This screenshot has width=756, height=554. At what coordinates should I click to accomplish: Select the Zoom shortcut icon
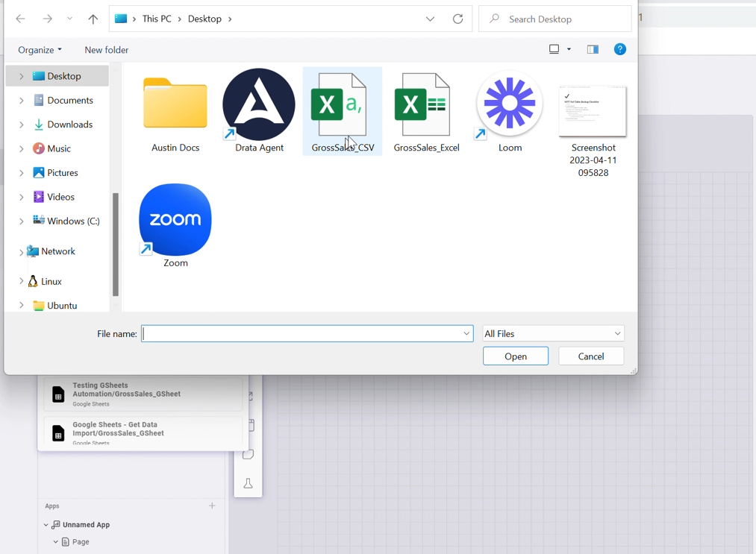(175, 219)
